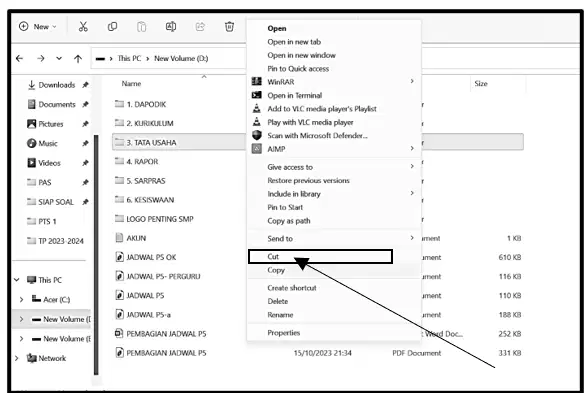Viewport: 586px width, 393px height.
Task: Click the Share toolbar icon
Action: pos(200,27)
